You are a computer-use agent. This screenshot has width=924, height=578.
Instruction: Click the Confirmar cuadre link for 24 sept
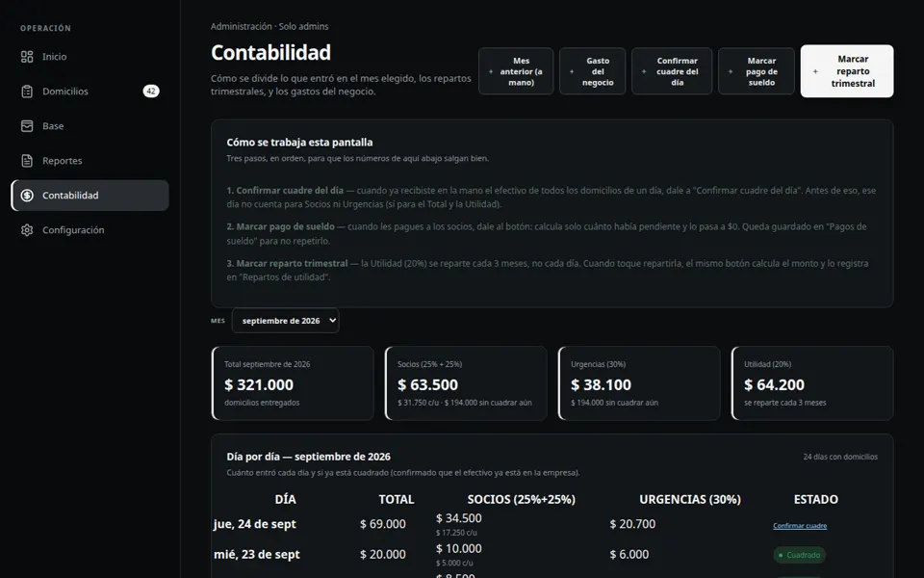tap(800, 526)
